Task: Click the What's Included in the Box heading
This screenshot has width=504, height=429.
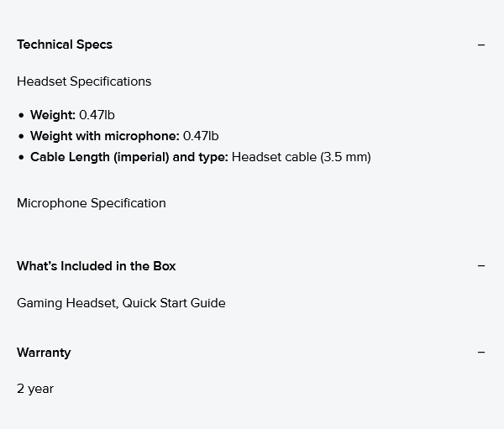Action: 96,266
